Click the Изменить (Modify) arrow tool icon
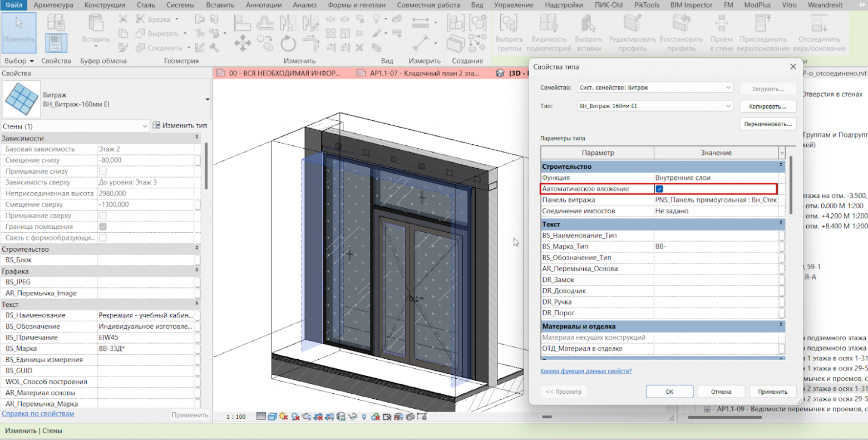868x440 pixels. tap(19, 26)
